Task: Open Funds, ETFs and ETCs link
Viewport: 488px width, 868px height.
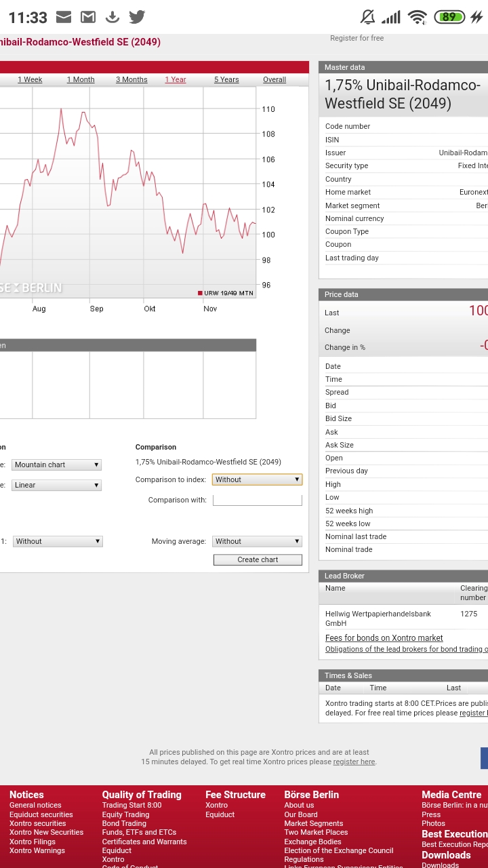Action: click(x=139, y=832)
